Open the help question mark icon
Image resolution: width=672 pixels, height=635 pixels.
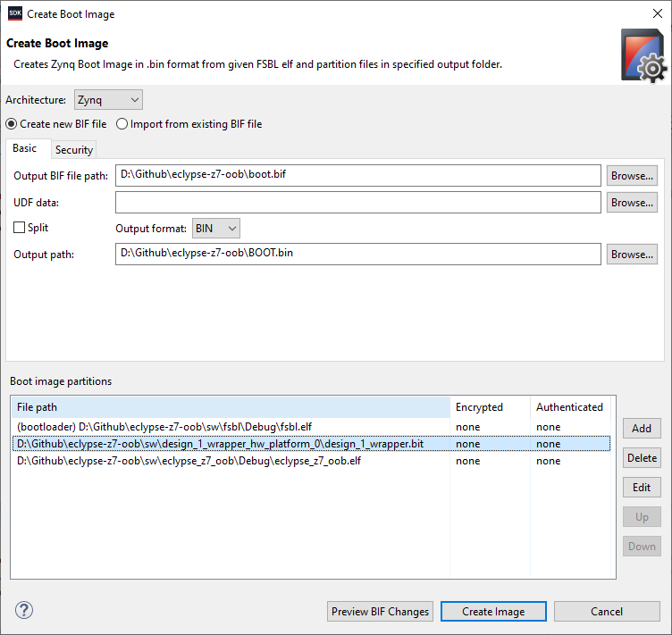(x=24, y=610)
